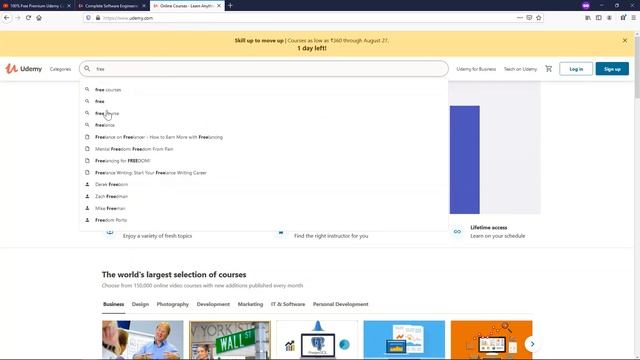Dismiss the yellow promo banner
The image size is (640, 360).
[x=624, y=40]
